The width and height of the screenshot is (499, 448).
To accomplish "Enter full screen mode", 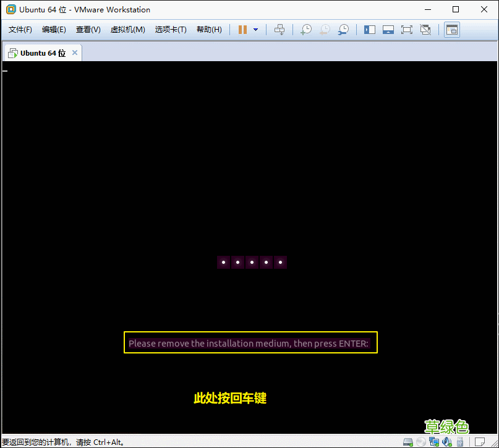I will click(406, 30).
